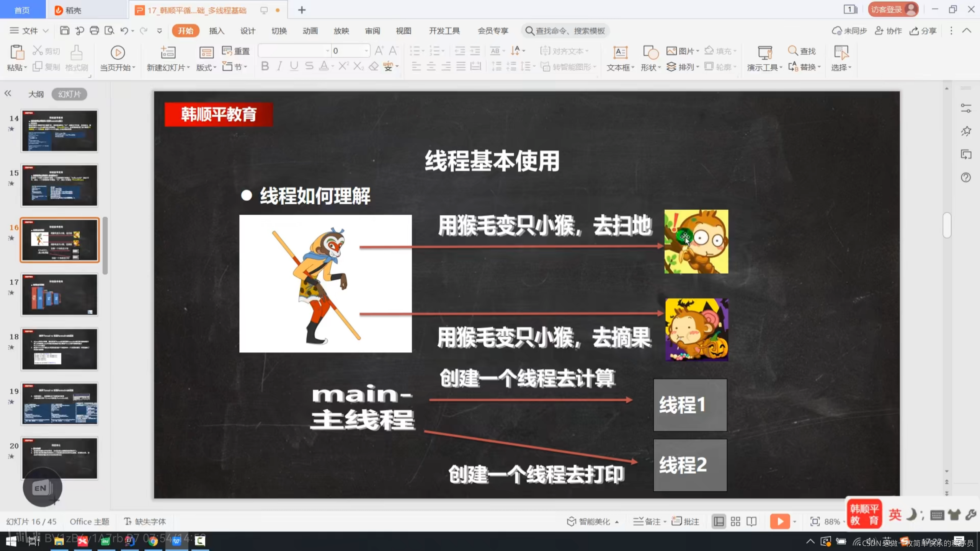Click the Print Preview icon
Image resolution: width=980 pixels, height=551 pixels.
coord(109,31)
